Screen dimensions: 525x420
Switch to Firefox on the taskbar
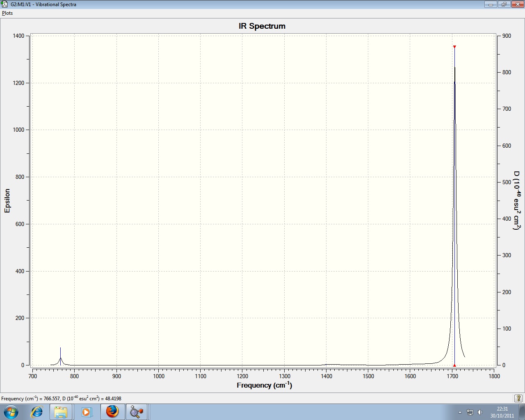tap(112, 411)
